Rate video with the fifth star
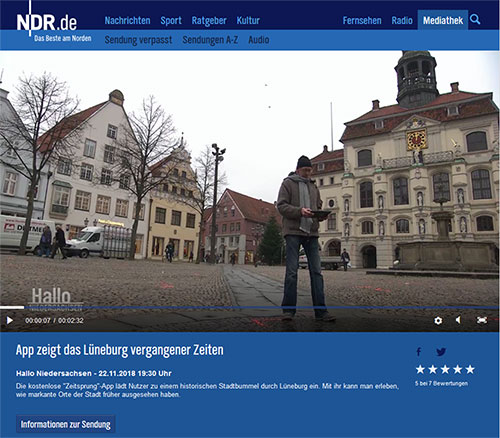 tap(470, 369)
